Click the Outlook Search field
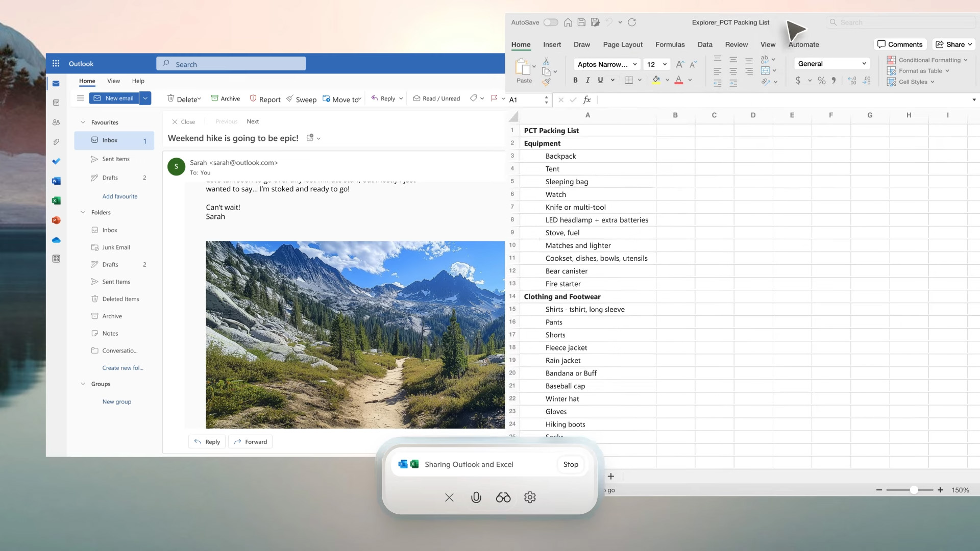The height and width of the screenshot is (551, 980). 231,64
